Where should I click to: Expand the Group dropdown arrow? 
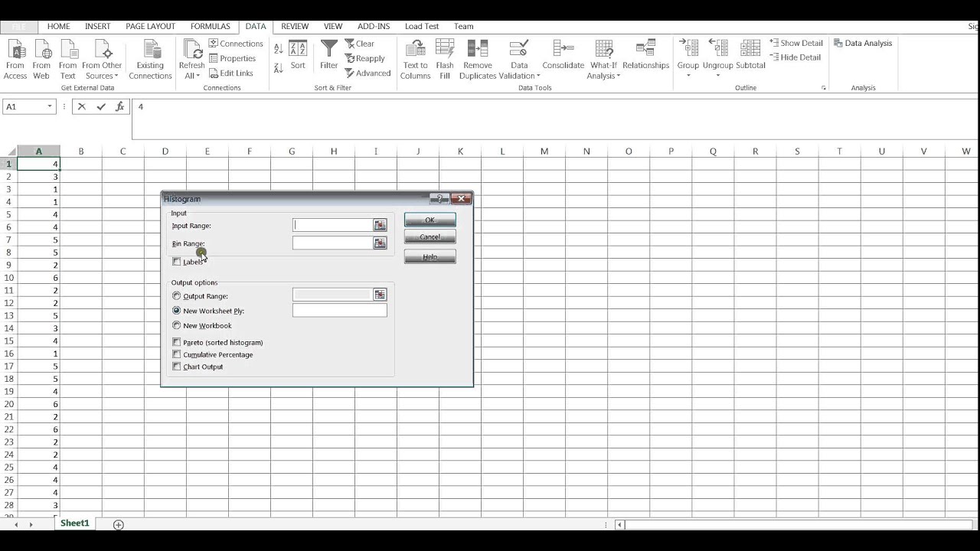688,76
